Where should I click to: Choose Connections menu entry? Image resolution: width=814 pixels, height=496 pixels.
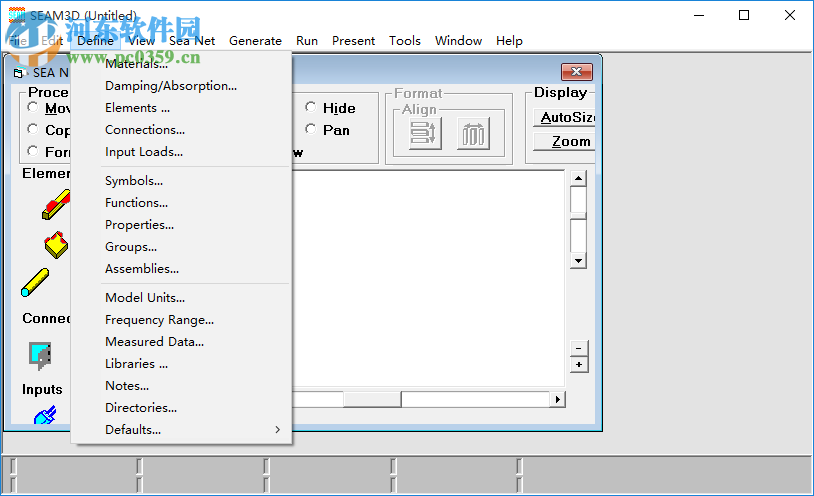coord(181,130)
